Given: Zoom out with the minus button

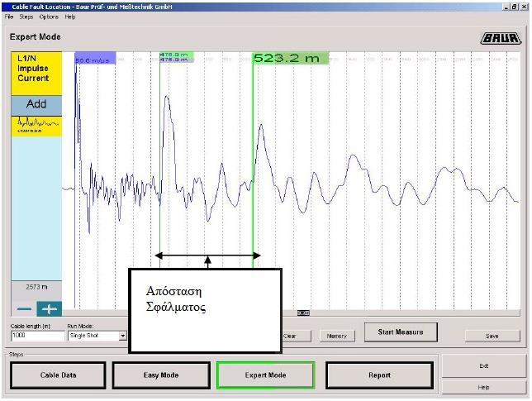Looking at the screenshot, I should [x=24, y=308].
